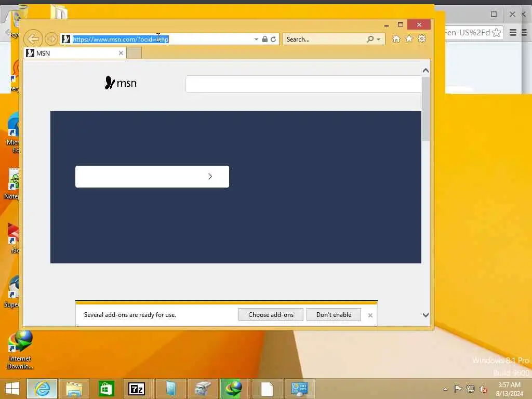The width and height of the screenshot is (532, 399).
Task: Open Action Center flag icon
Action: pos(458,389)
